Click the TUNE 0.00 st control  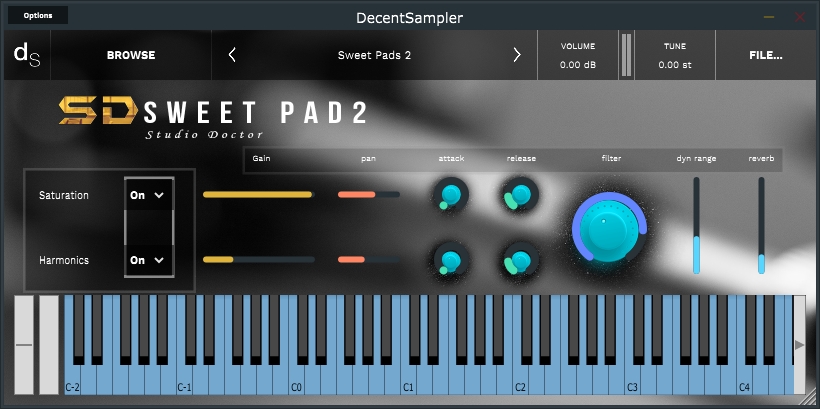675,55
